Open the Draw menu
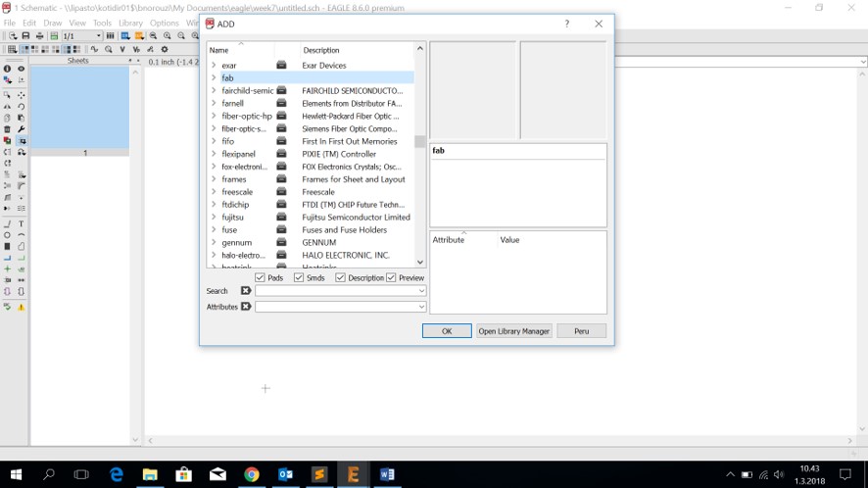This screenshot has width=868, height=488. [53, 23]
